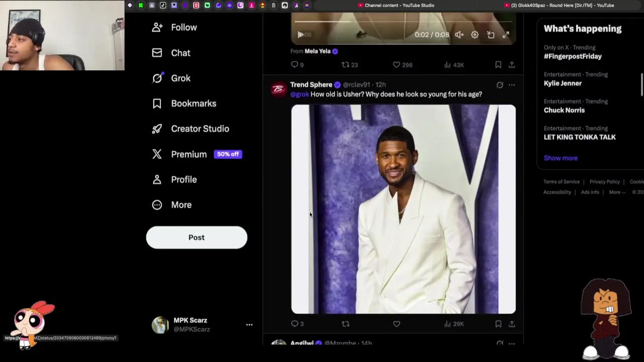Open Grok from the sidebar
Viewport: 644px width, 362px height.
click(171, 78)
